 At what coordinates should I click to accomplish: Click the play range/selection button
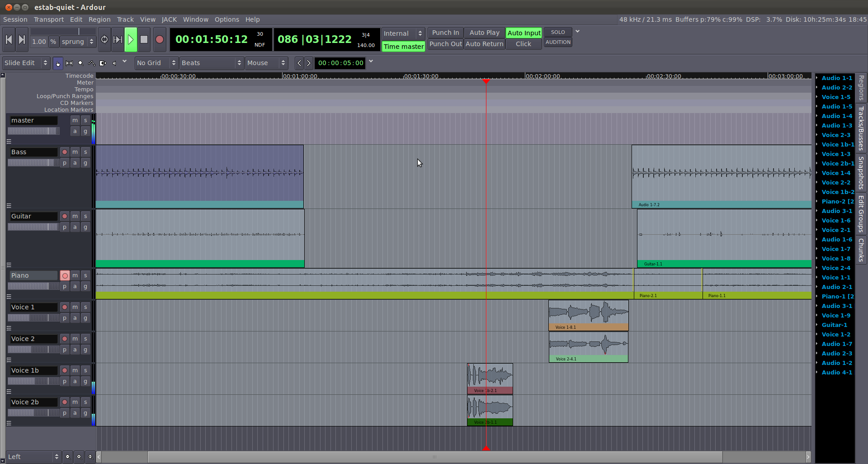(118, 40)
